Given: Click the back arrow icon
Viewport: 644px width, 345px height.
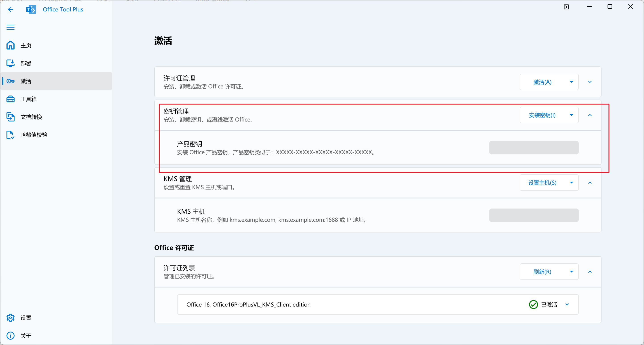Looking at the screenshot, I should [x=11, y=9].
